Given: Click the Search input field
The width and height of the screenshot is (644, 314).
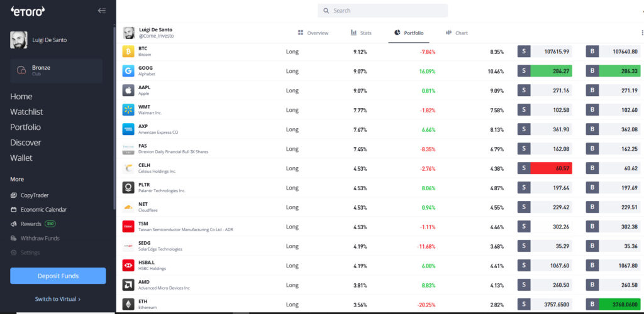Looking at the screenshot, I should click(x=383, y=11).
